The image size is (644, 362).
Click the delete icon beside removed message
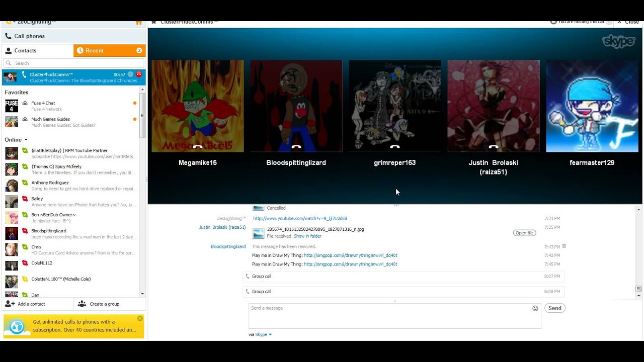point(564,246)
